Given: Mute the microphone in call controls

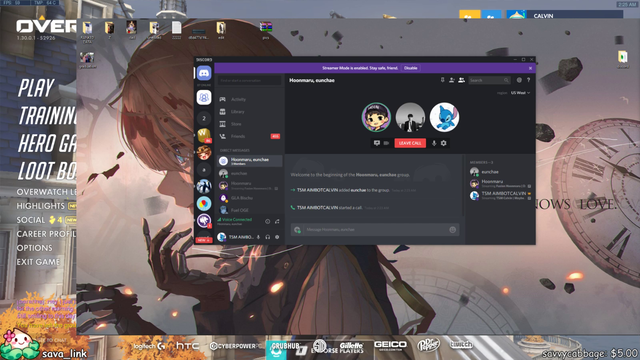Looking at the screenshot, I should [434, 143].
